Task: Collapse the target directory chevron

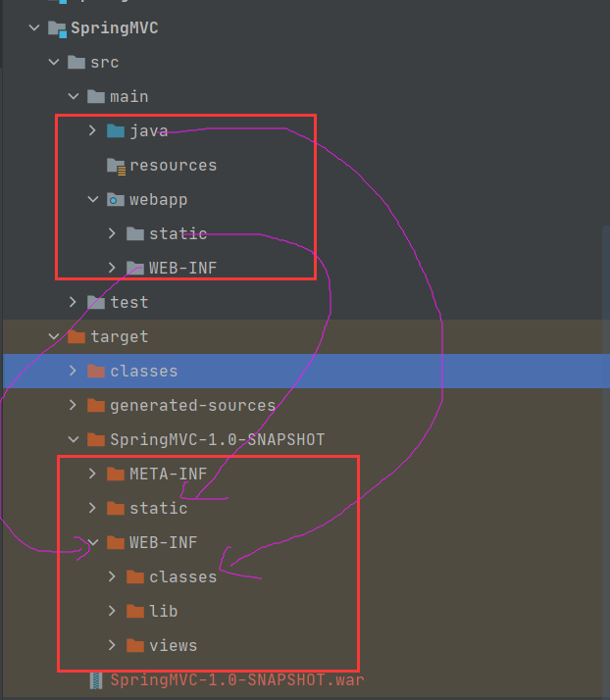Action: coord(54,336)
